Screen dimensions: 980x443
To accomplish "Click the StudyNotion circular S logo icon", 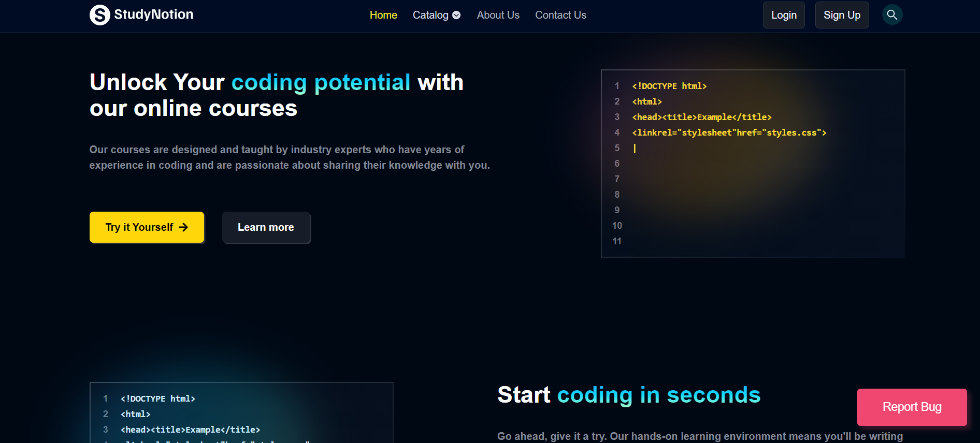I will 99,15.
